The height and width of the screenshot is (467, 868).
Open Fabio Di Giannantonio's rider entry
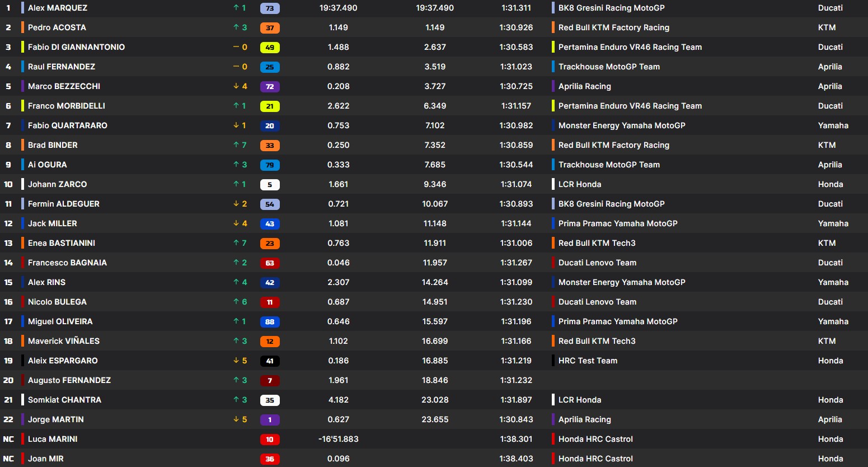[76, 47]
